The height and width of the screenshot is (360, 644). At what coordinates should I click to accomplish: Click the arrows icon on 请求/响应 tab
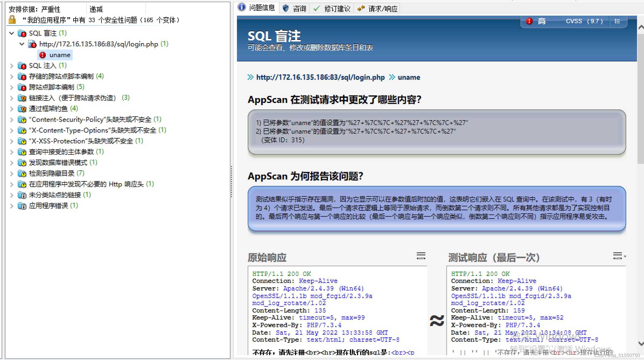pyautogui.click(x=361, y=9)
